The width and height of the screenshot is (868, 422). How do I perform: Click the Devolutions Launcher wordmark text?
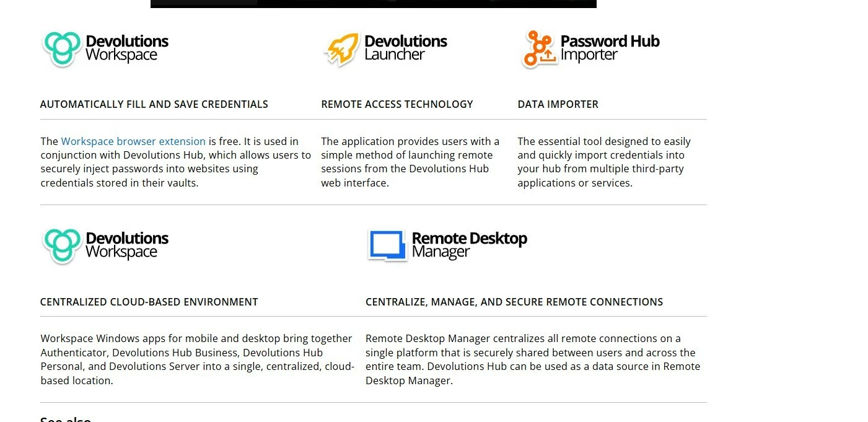[406, 48]
